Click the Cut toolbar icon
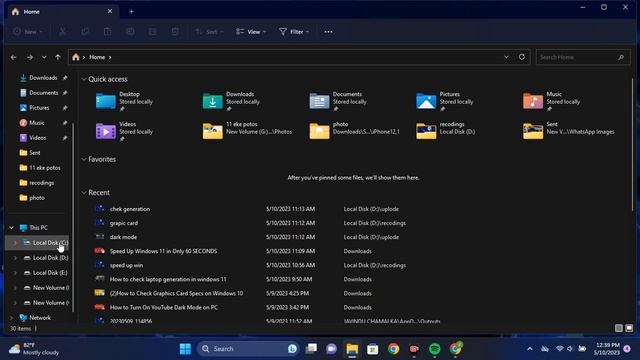Viewport: 640px width, 360px height. coord(62,31)
